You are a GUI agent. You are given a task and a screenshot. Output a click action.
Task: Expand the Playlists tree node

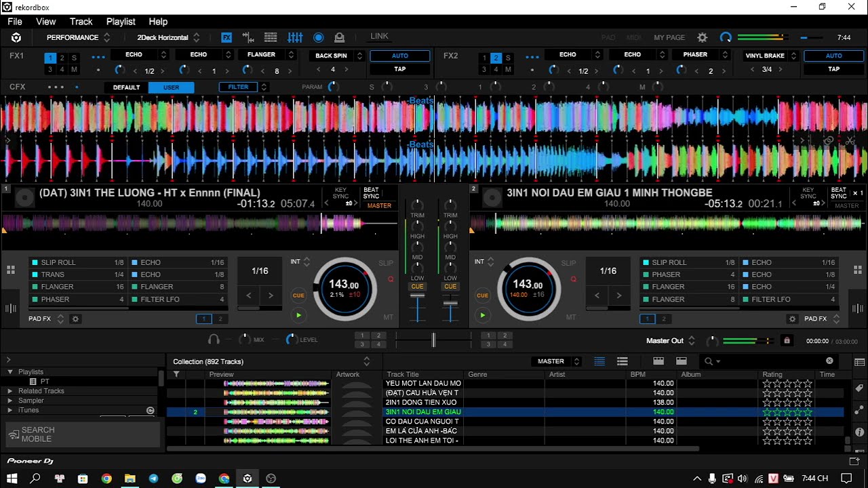10,372
